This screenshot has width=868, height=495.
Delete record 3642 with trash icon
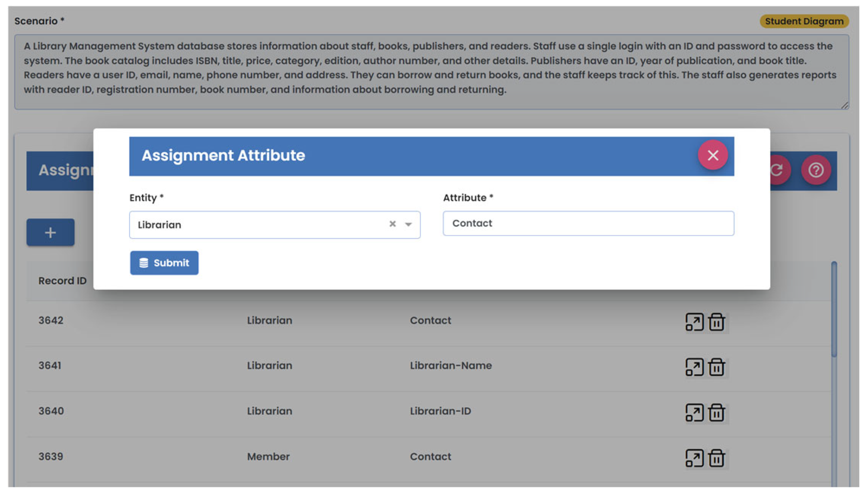click(716, 322)
